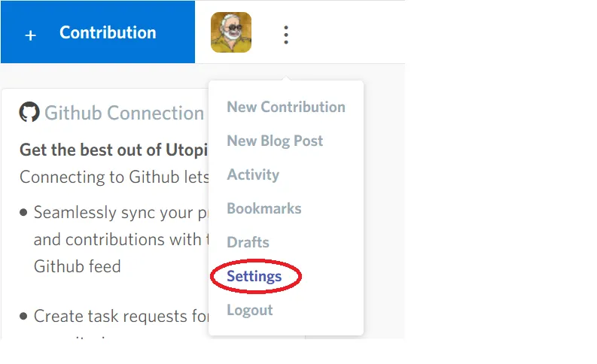The height and width of the screenshot is (364, 597).
Task: Select Logout to sign out
Action: (250, 310)
